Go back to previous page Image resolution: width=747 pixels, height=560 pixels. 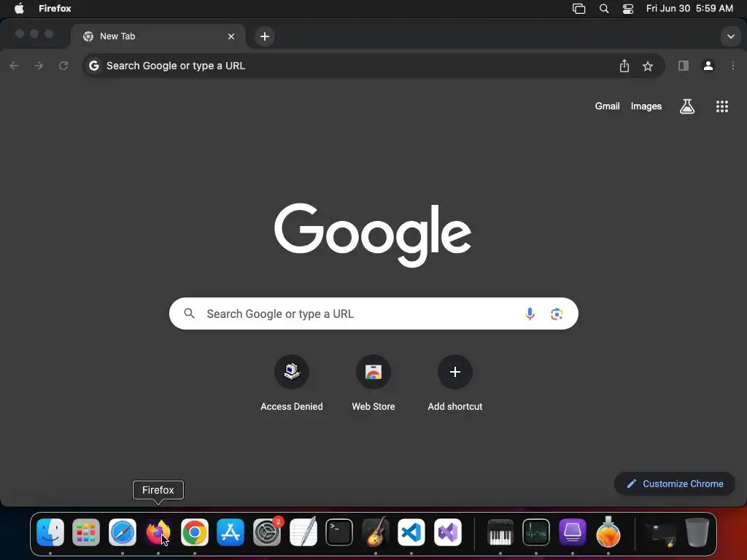[x=15, y=66]
